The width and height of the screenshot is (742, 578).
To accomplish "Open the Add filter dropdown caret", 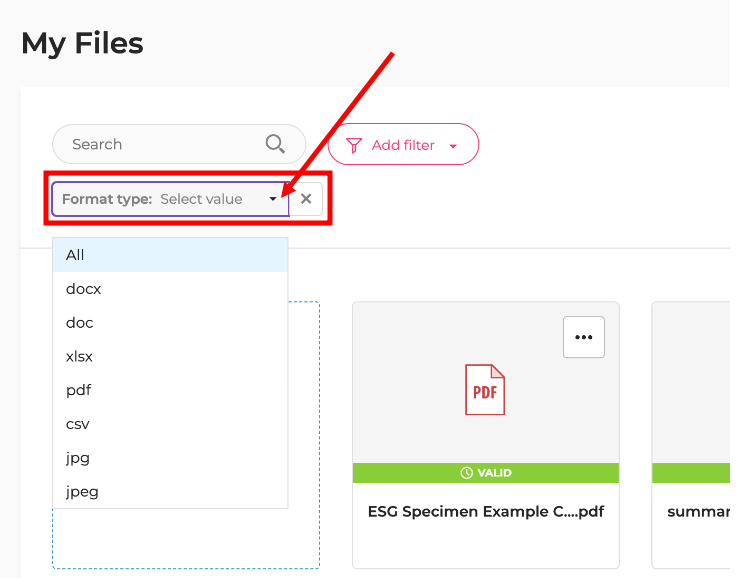I will pos(453,146).
